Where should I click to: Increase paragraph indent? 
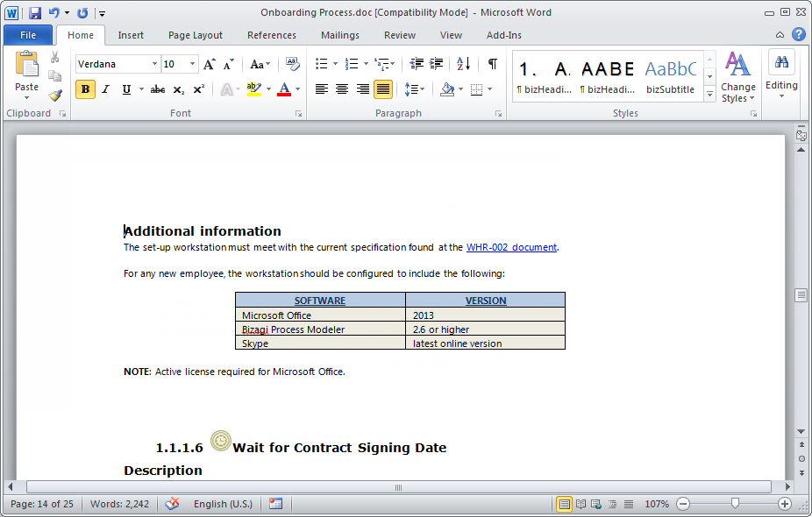coord(436,64)
